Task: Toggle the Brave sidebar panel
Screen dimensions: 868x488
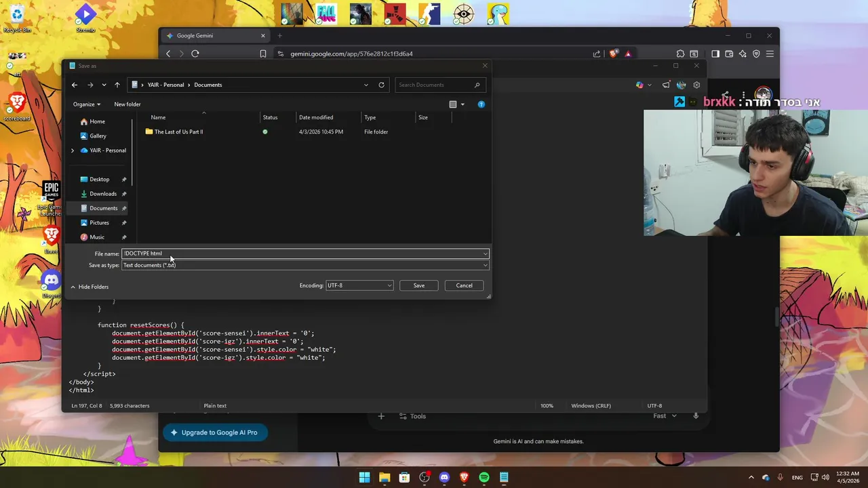Action: [715, 54]
